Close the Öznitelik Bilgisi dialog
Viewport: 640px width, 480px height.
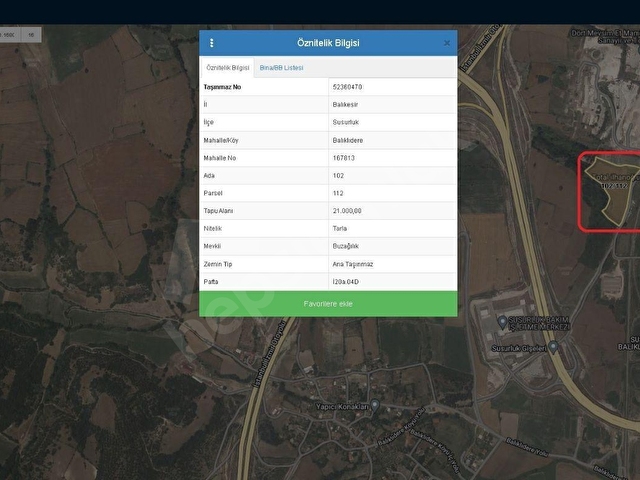coord(447,43)
